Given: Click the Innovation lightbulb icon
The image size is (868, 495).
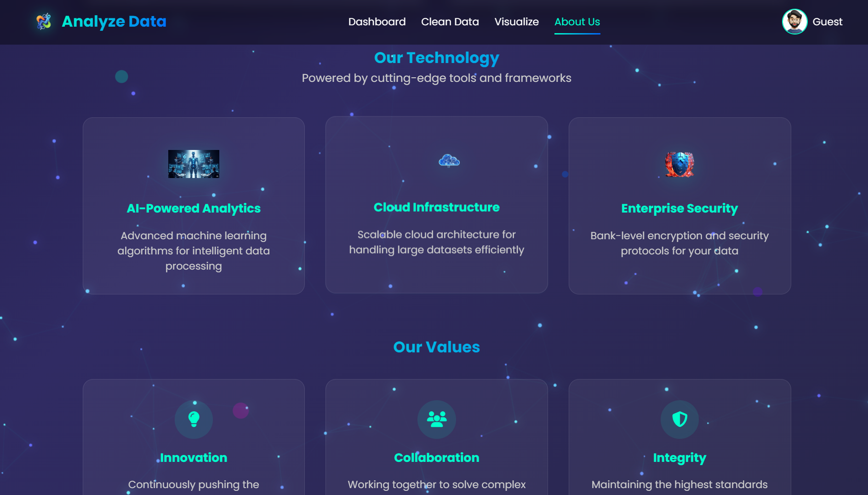Looking at the screenshot, I should 194,419.
